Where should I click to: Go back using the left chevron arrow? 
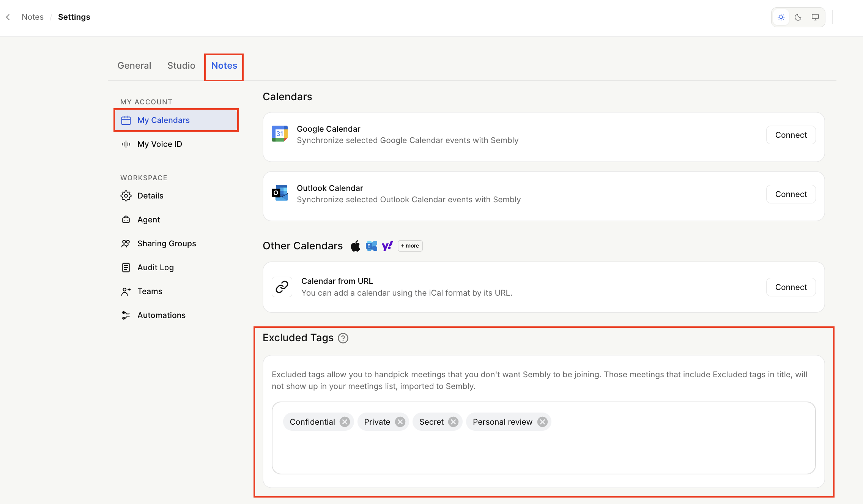click(x=8, y=17)
